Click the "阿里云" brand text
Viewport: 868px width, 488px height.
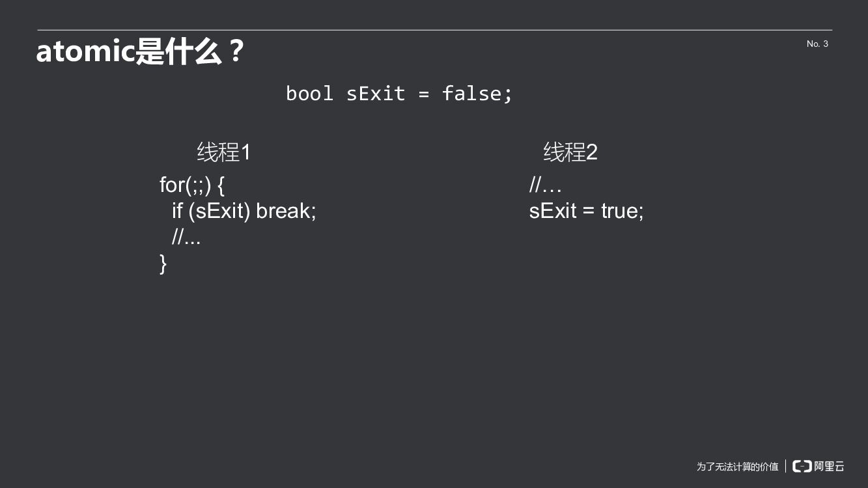click(829, 466)
